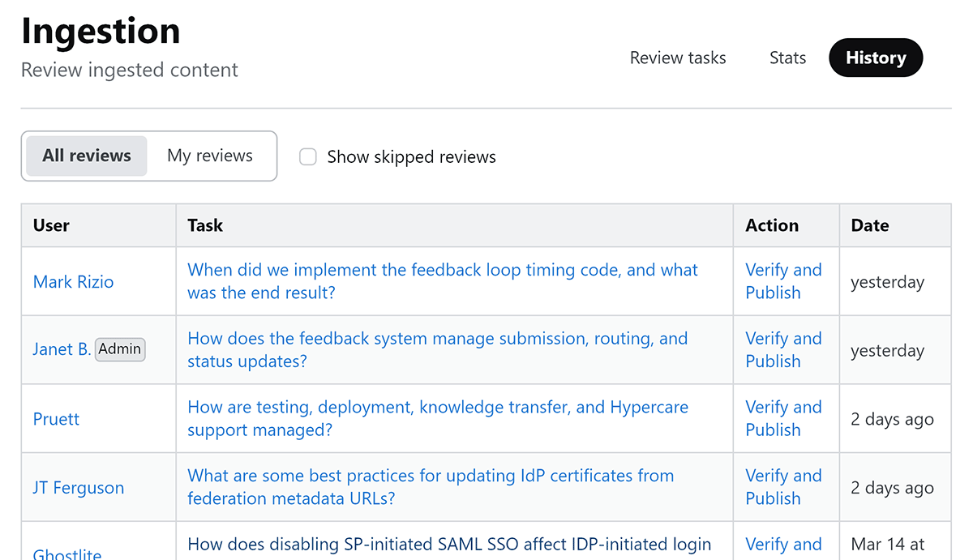Enable Show skipped reviews checkbox
This screenshot has height=560, width=973.
(x=308, y=157)
